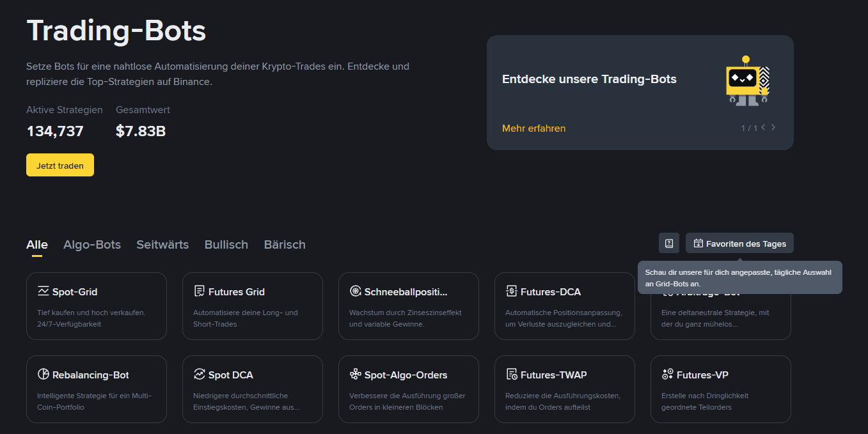The width and height of the screenshot is (868, 434).
Task: Click the Entdecke unsere Trading-Bots banner title
Action: [589, 79]
